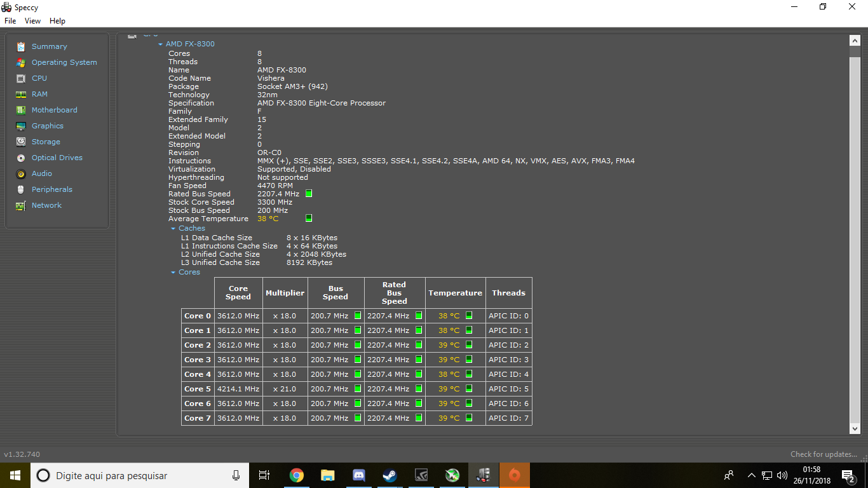868x488 pixels.
Task: Click the Core 2 row label
Action: (x=198, y=345)
